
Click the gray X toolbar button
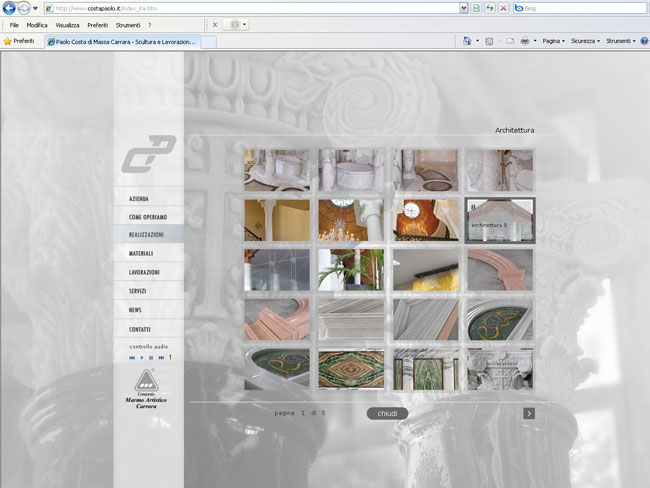pyautogui.click(x=215, y=25)
